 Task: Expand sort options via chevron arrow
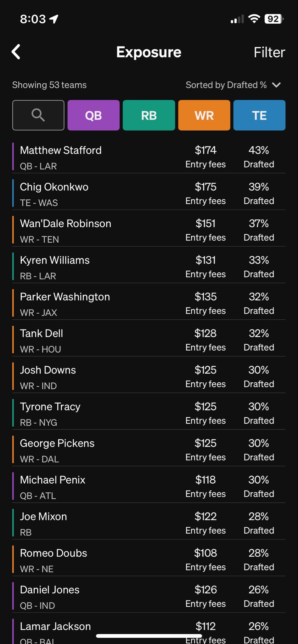(x=276, y=85)
